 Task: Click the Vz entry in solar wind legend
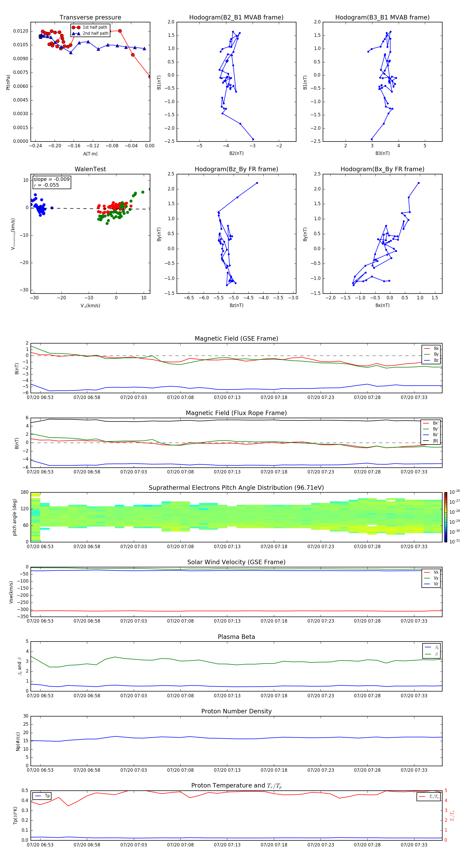click(431, 584)
